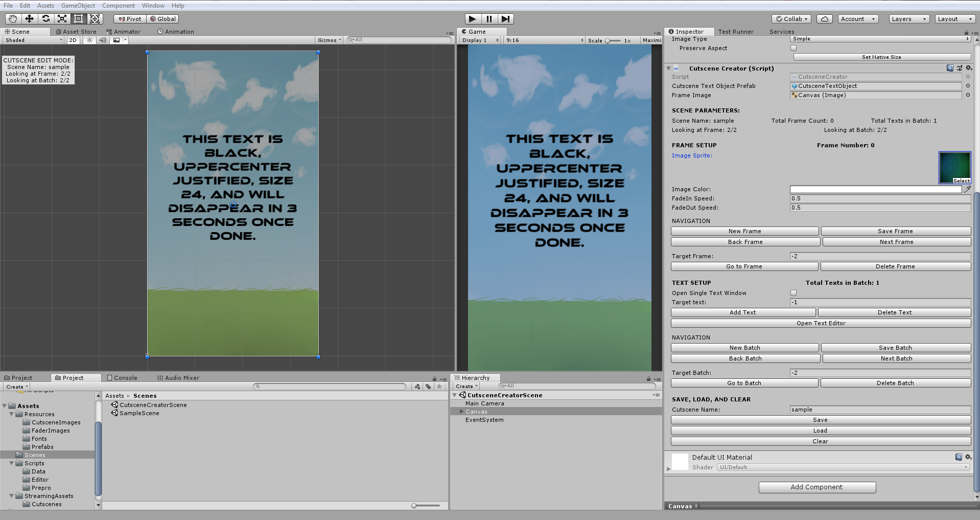Click Image Sprite thumbnail Select
This screenshot has height=520, width=980.
tap(961, 180)
